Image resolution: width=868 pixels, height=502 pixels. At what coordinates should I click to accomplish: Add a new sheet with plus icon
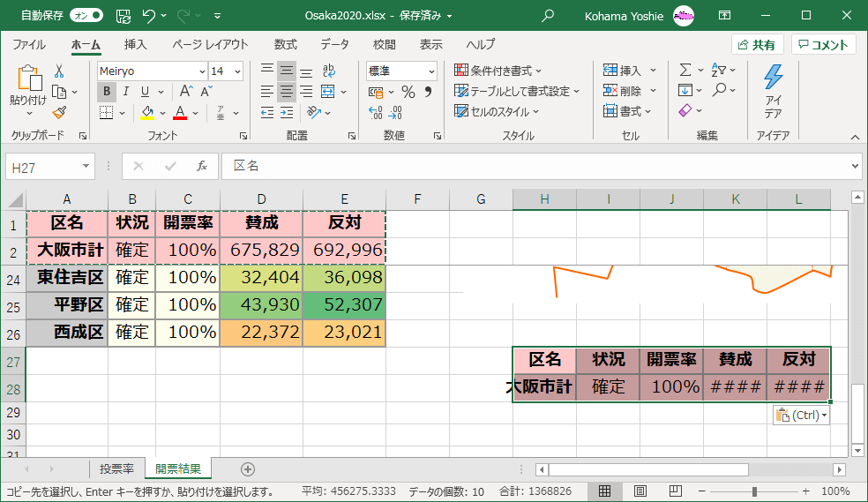pos(248,469)
